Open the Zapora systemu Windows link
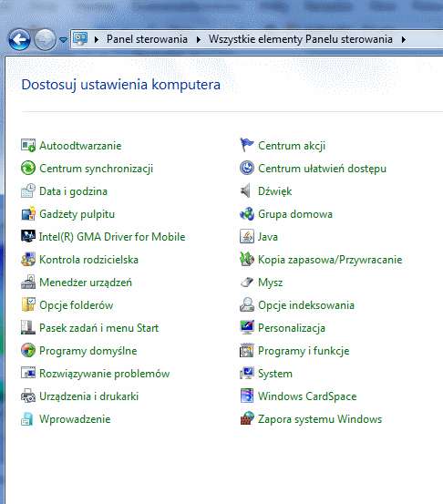 pyautogui.click(x=320, y=419)
